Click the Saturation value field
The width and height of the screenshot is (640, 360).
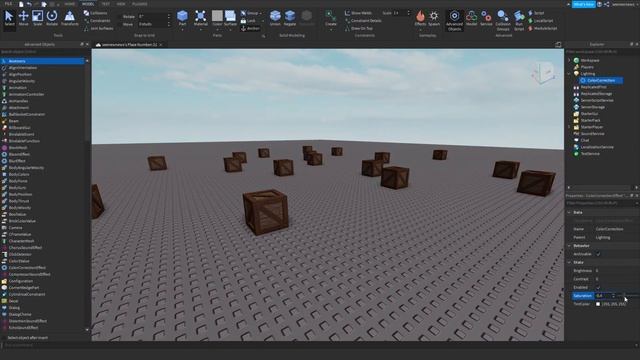(605, 296)
